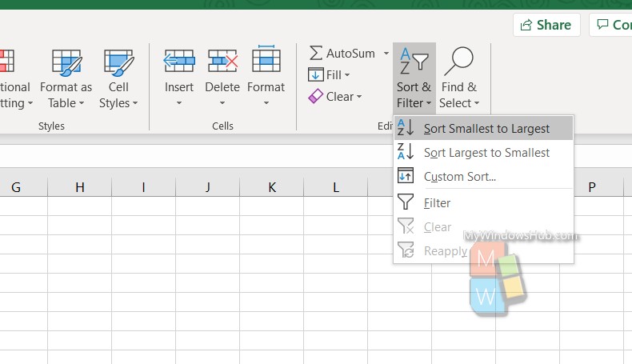Click the Clear eraser icon
The image size is (632, 364).
[x=315, y=96]
